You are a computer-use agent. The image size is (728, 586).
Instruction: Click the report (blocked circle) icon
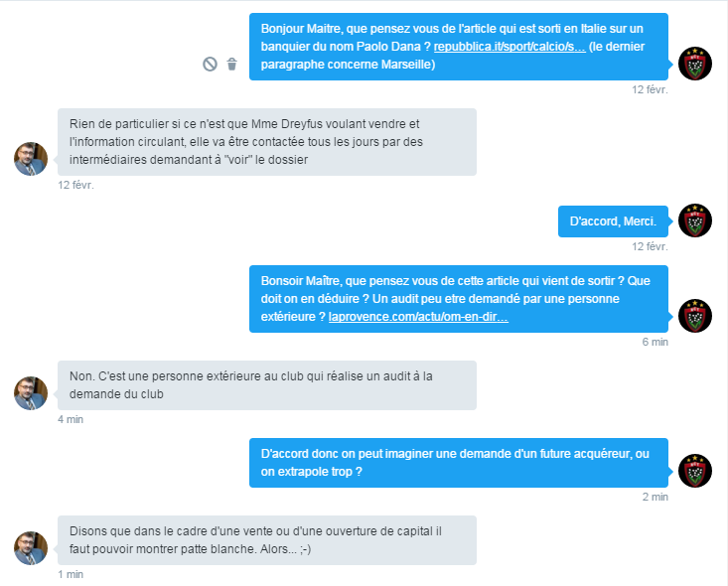(x=210, y=65)
